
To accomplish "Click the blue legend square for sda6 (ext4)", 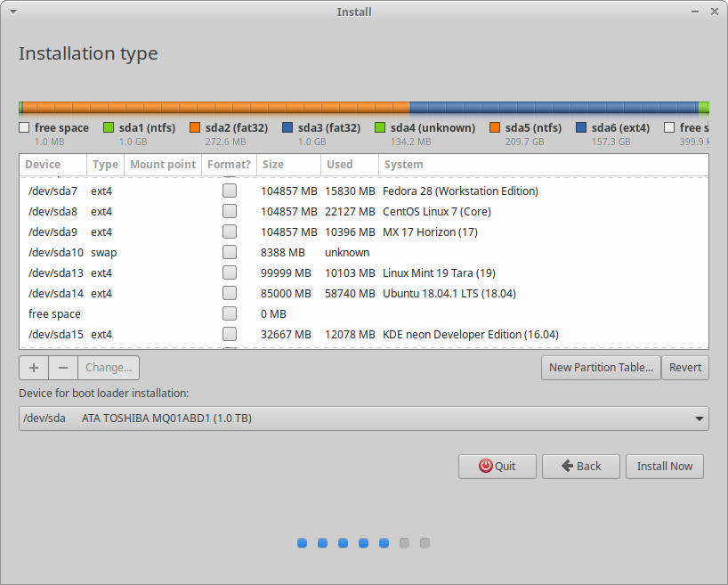I will pyautogui.click(x=579, y=126).
